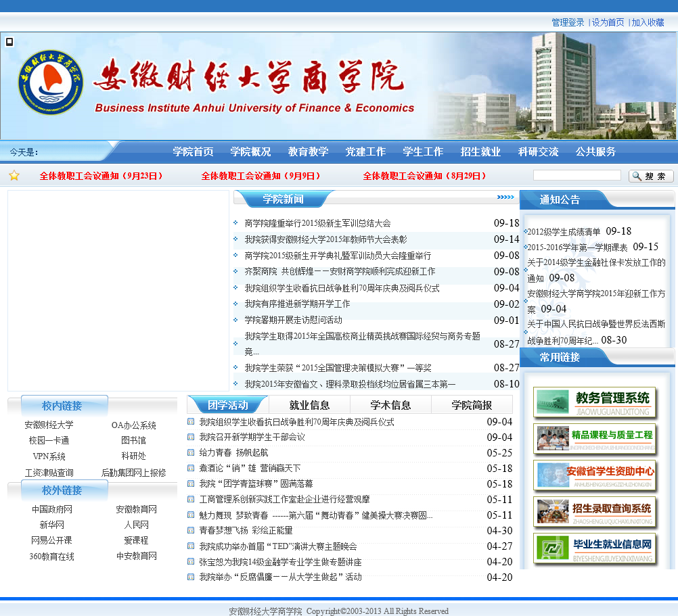Screen dimensions: 678x616
Task: Open the 教务管理系统 banner
Action: (595, 402)
